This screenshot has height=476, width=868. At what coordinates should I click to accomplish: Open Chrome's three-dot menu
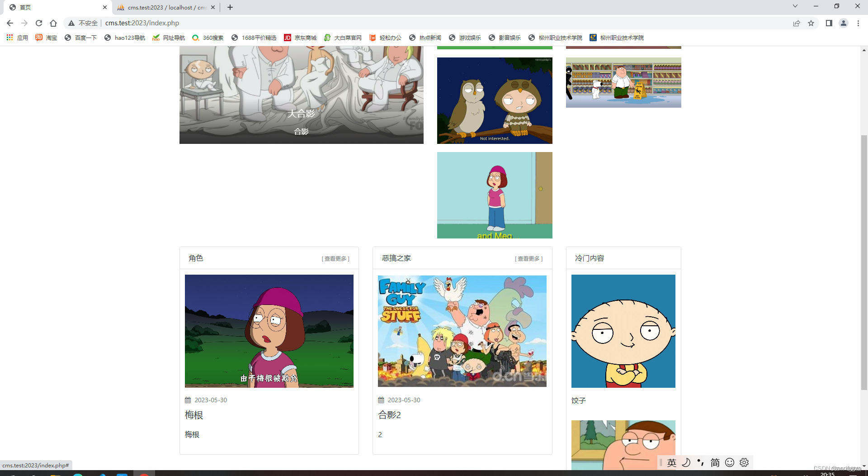[x=858, y=23]
